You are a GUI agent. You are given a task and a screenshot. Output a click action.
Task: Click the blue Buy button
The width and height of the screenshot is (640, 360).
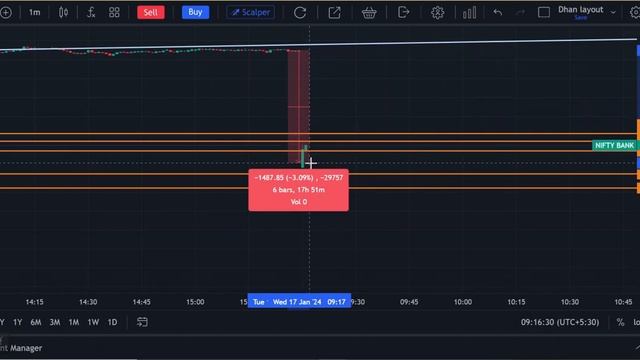[195, 12]
